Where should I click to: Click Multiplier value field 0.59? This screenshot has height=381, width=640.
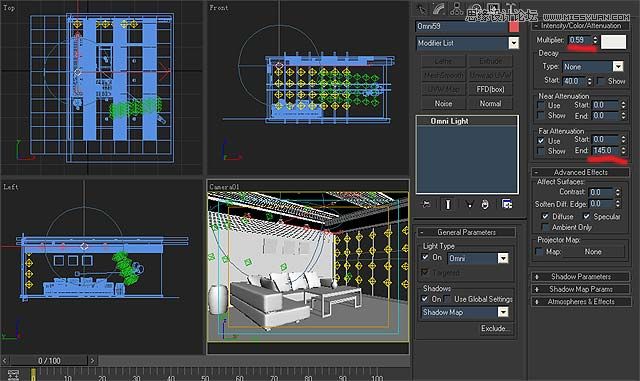580,40
